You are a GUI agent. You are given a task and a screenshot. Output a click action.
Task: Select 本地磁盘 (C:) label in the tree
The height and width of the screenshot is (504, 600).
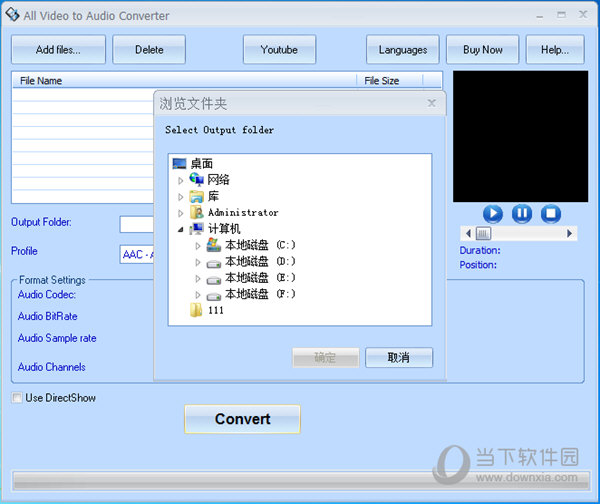[x=260, y=245]
